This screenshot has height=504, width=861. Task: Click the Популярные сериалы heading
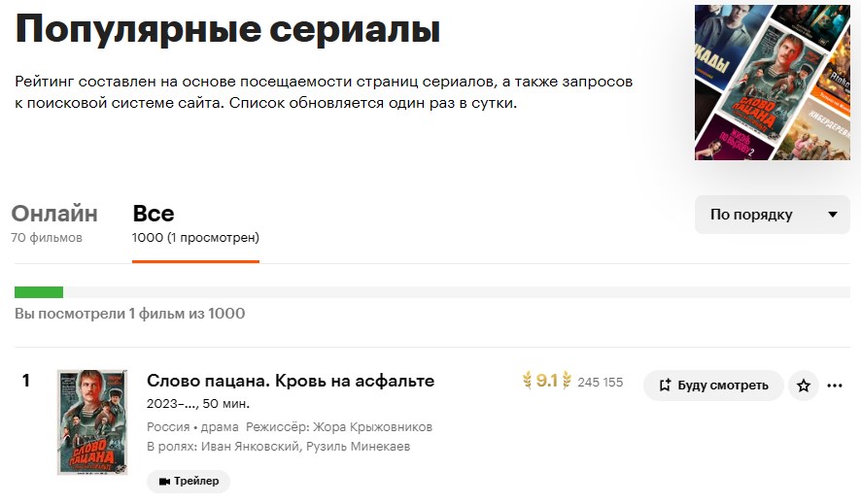coord(227,29)
